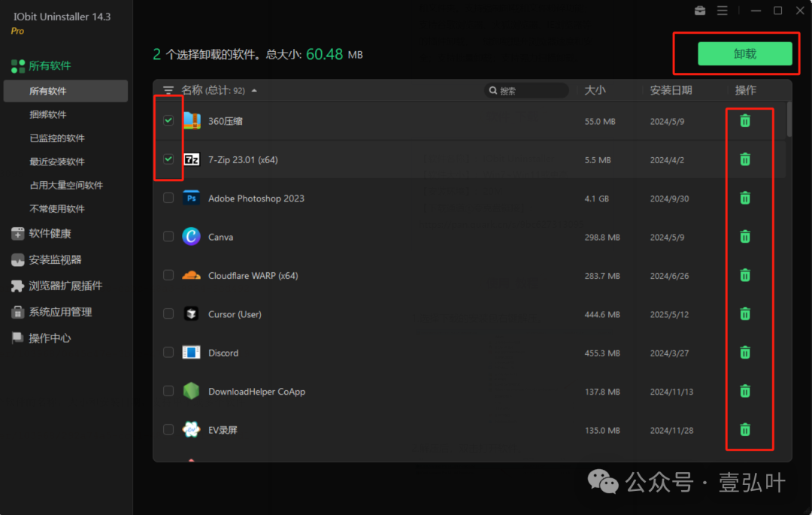Click the Adobe Photoshop 2023 name

(256, 198)
